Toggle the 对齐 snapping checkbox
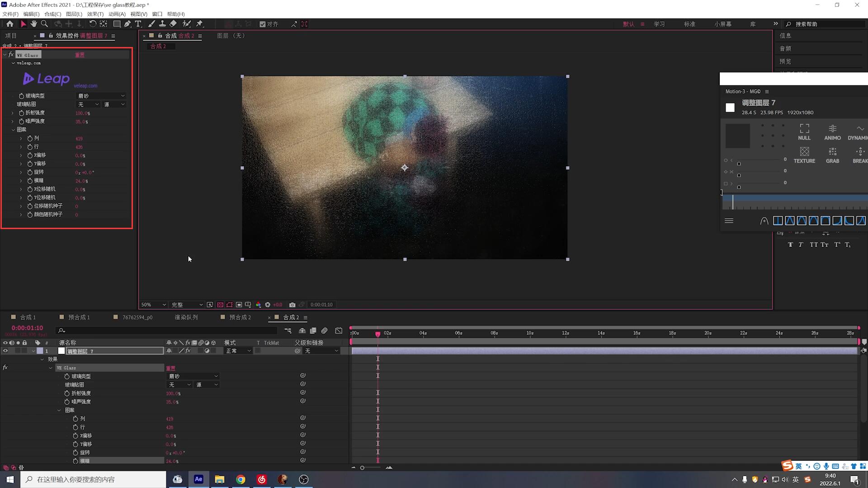Screen dimensions: 868x488 (x=263, y=24)
